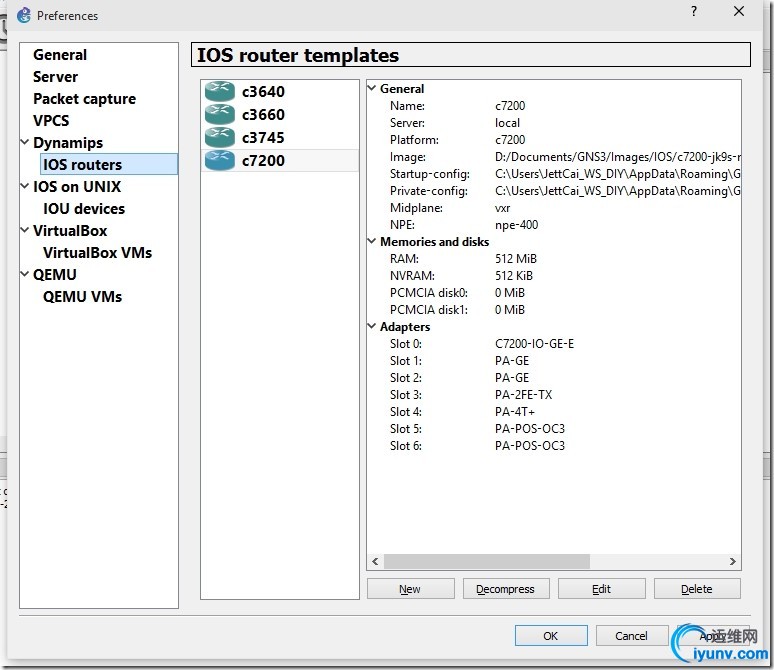Confirm with the OK button
This screenshot has height=670, width=774.
(x=551, y=636)
